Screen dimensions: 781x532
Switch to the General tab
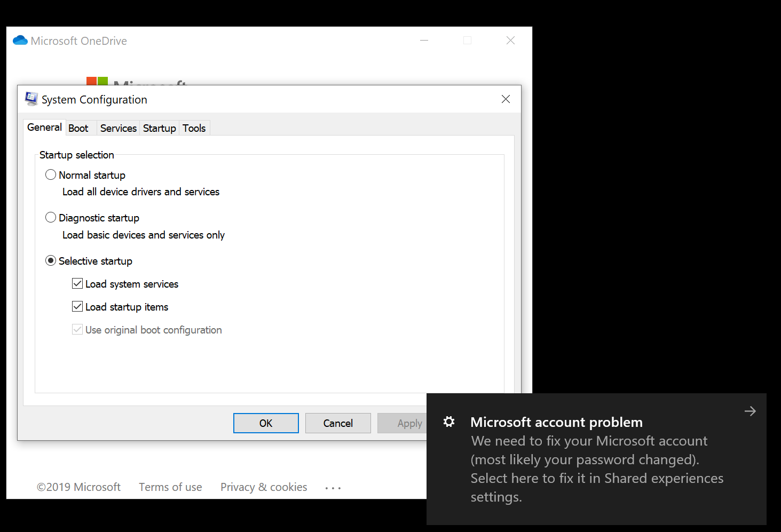point(45,128)
